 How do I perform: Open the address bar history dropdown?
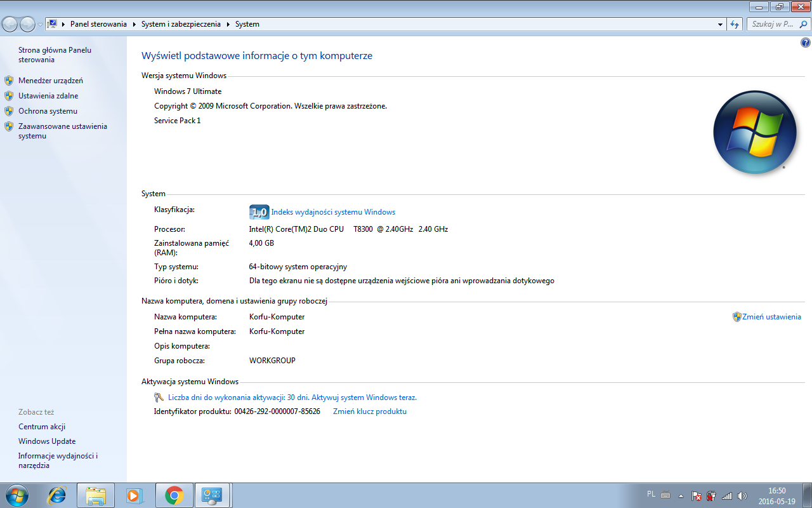pos(719,24)
